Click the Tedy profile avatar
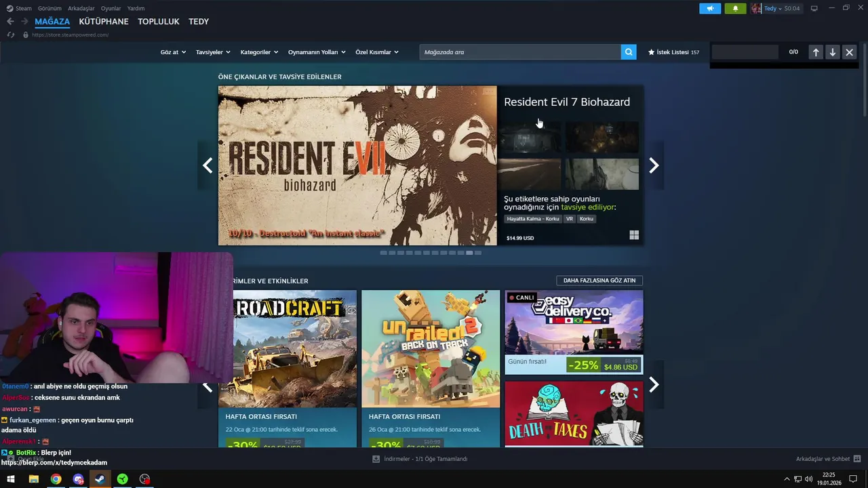This screenshot has height=488, width=868. click(755, 8)
